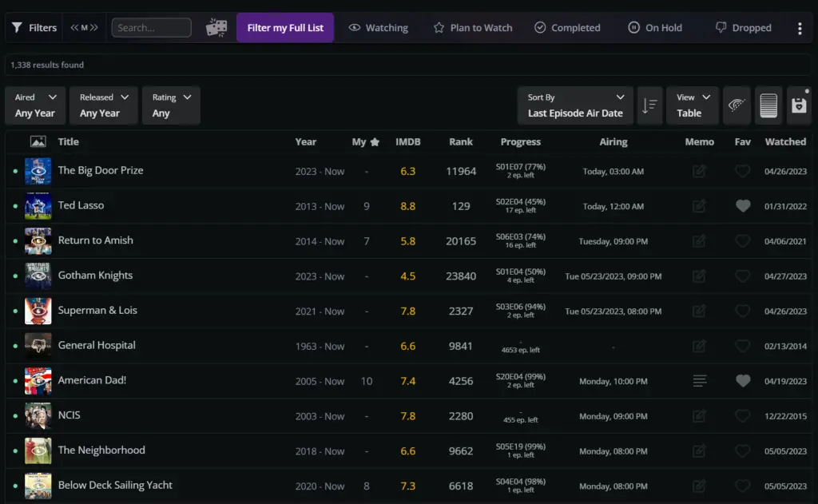
Task: Click Return to Amish progress S06E03 (74%)
Action: (x=521, y=237)
